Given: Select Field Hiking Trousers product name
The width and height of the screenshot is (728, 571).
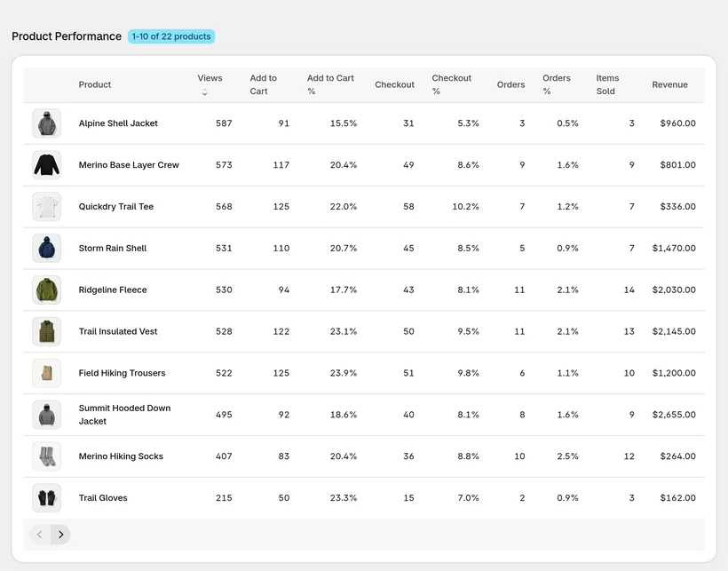Looking at the screenshot, I should tap(123, 373).
